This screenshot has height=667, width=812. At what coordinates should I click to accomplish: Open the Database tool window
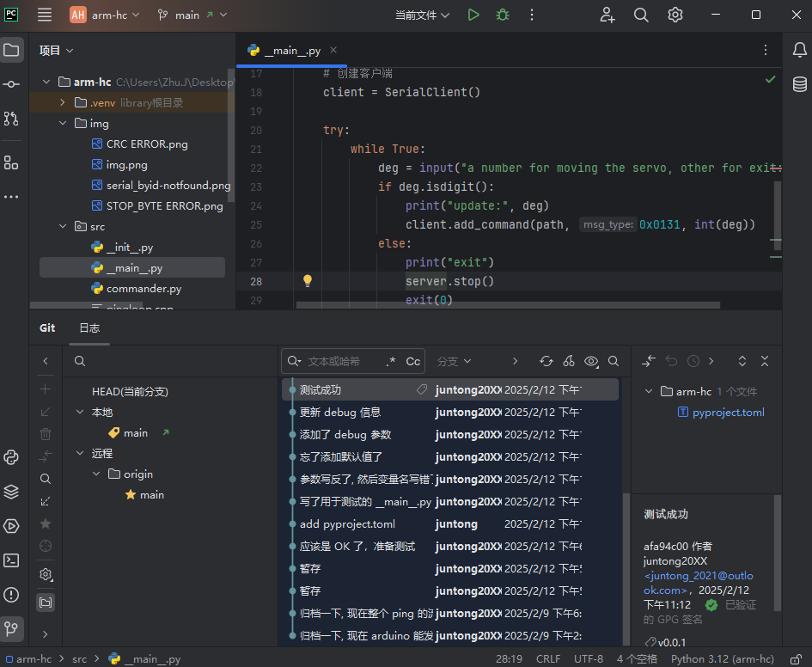coord(800,84)
